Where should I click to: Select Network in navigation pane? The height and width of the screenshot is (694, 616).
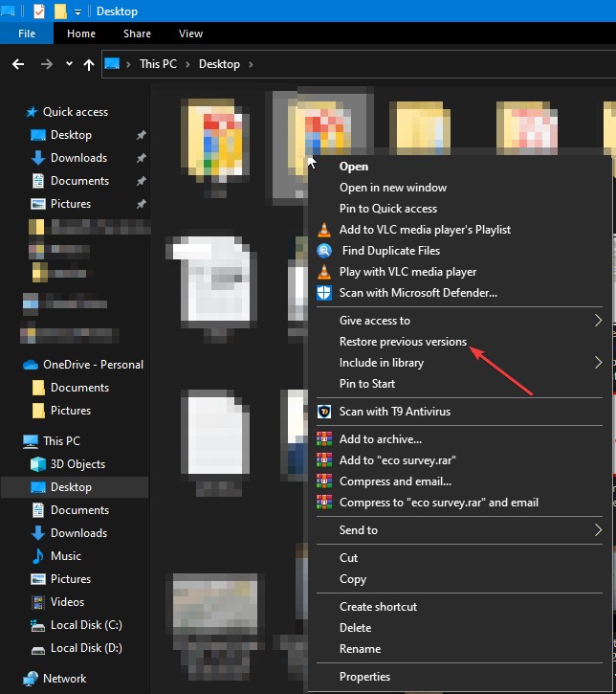64,679
